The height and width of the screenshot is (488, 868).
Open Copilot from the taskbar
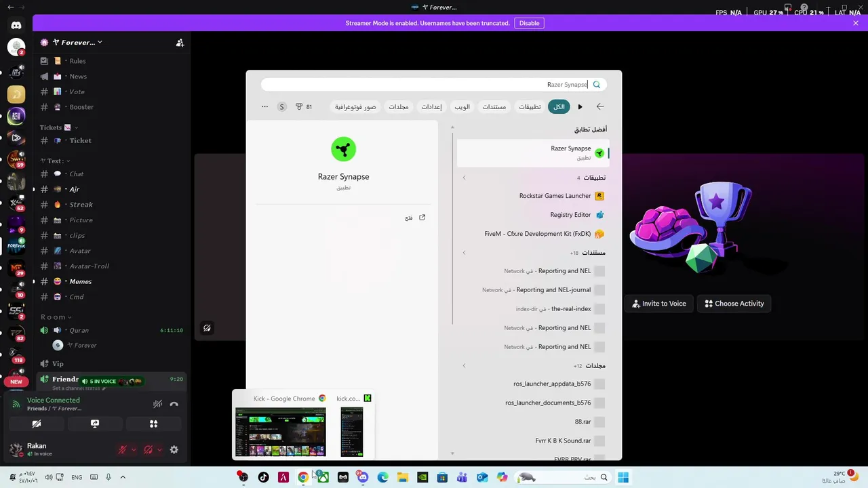point(502,477)
